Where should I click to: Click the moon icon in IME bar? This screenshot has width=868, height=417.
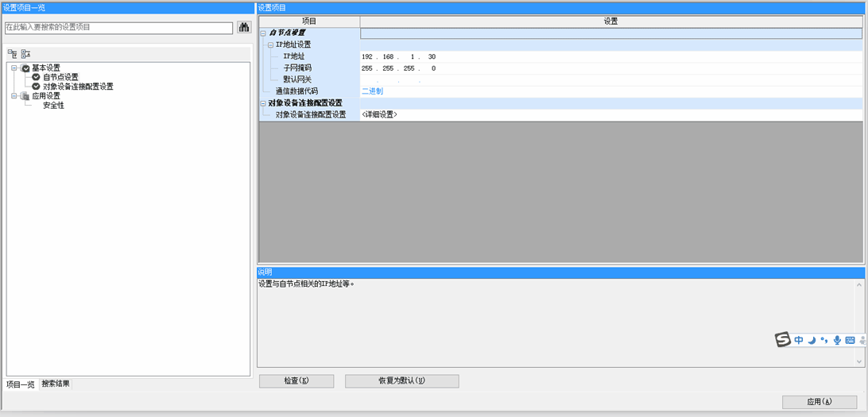[812, 340]
